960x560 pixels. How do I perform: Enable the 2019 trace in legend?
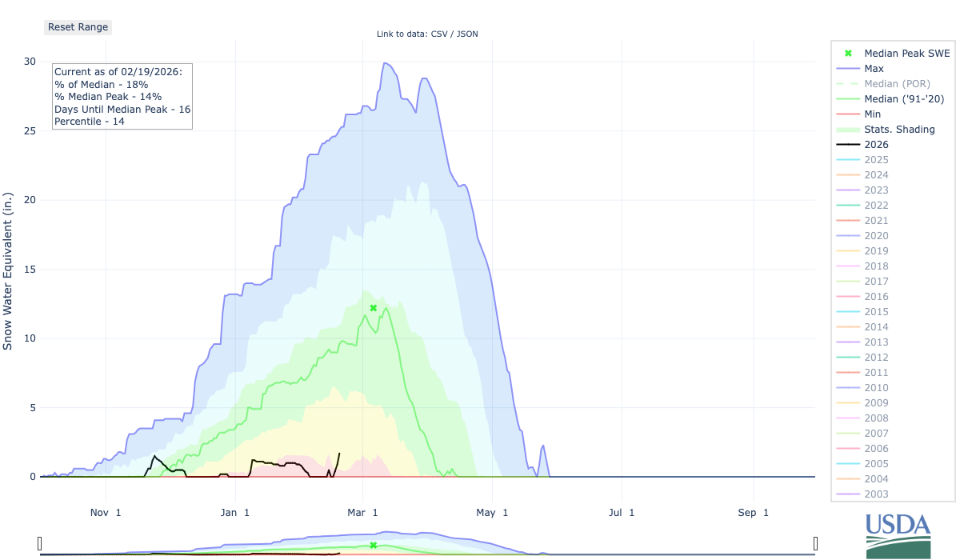pos(876,251)
